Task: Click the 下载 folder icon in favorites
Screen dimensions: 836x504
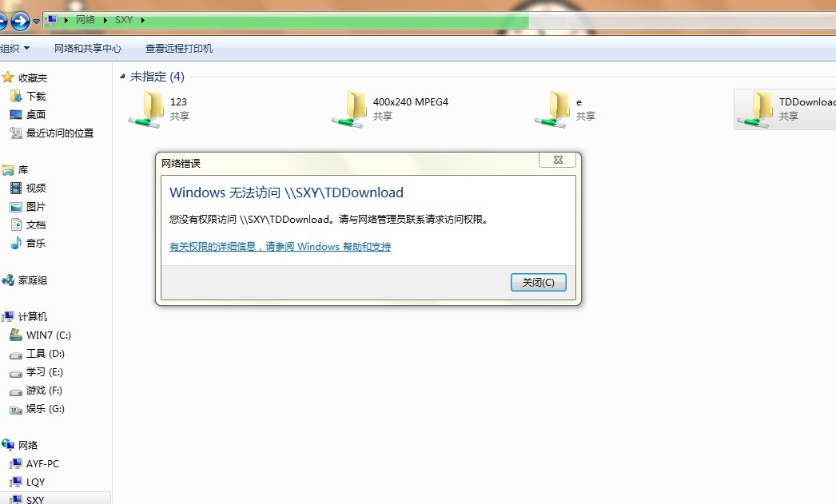Action: (16, 96)
